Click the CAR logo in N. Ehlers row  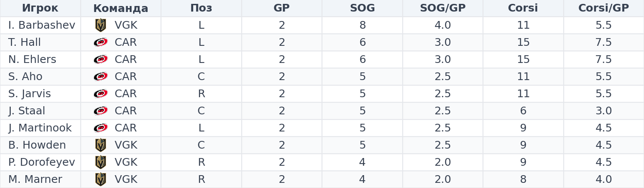[100, 60]
